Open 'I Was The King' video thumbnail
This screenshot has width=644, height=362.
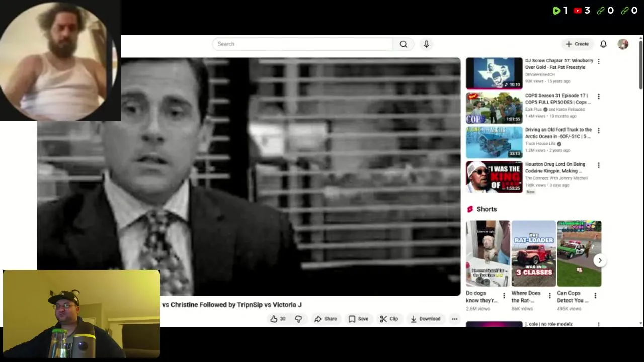click(494, 177)
